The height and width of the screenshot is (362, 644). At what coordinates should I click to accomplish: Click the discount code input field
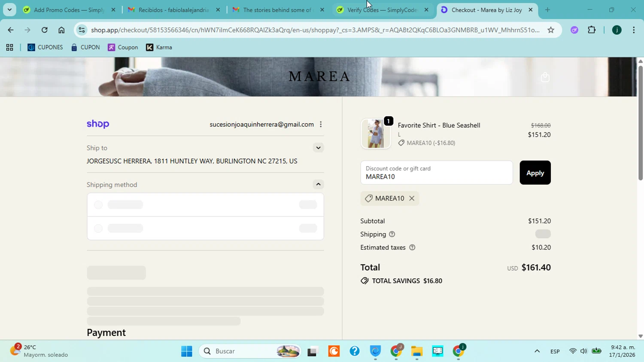click(437, 173)
